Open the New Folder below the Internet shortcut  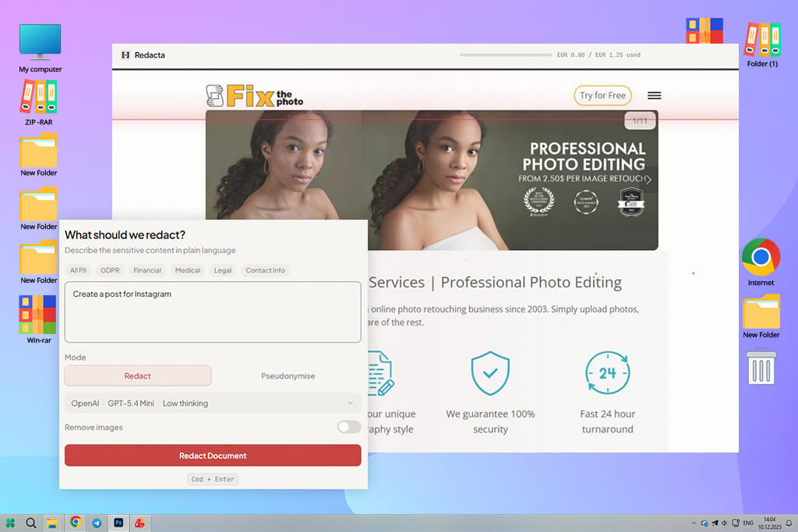click(x=761, y=316)
